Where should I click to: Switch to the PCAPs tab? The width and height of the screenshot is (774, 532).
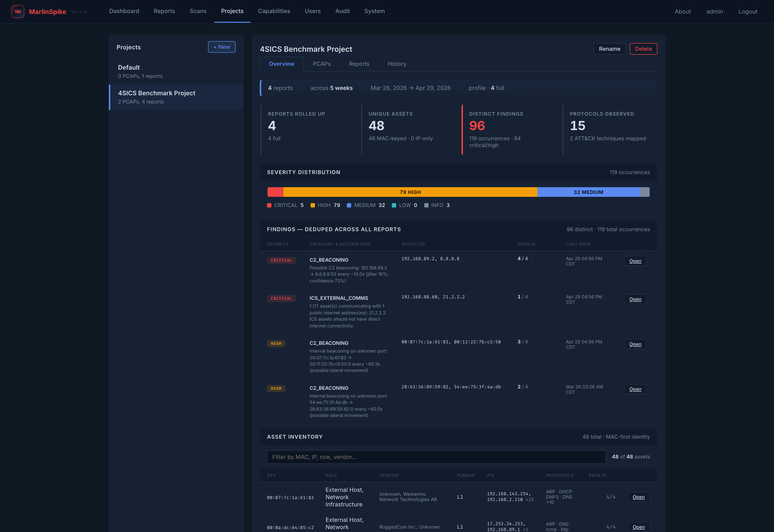[x=321, y=64]
